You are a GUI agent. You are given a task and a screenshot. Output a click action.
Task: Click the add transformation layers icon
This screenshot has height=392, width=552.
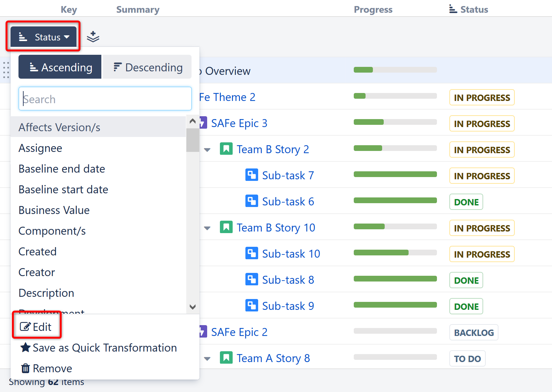point(93,37)
